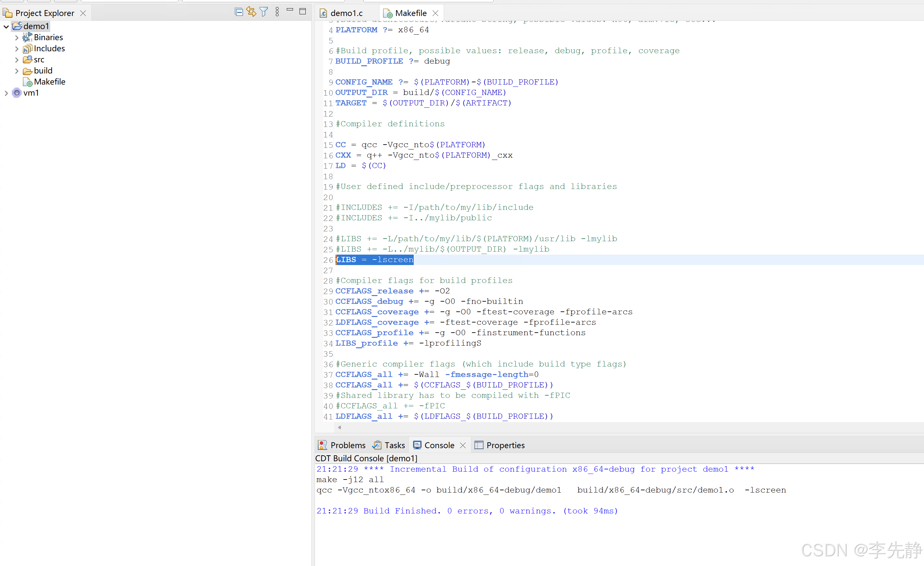Open Project Explorer view menu dots
Image resolution: width=924 pixels, height=566 pixels.
(x=277, y=12)
